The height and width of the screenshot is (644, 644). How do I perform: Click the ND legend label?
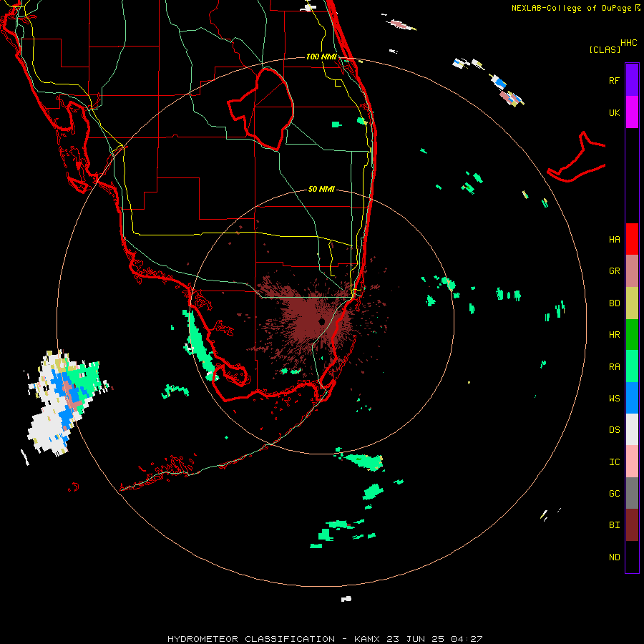(614, 557)
